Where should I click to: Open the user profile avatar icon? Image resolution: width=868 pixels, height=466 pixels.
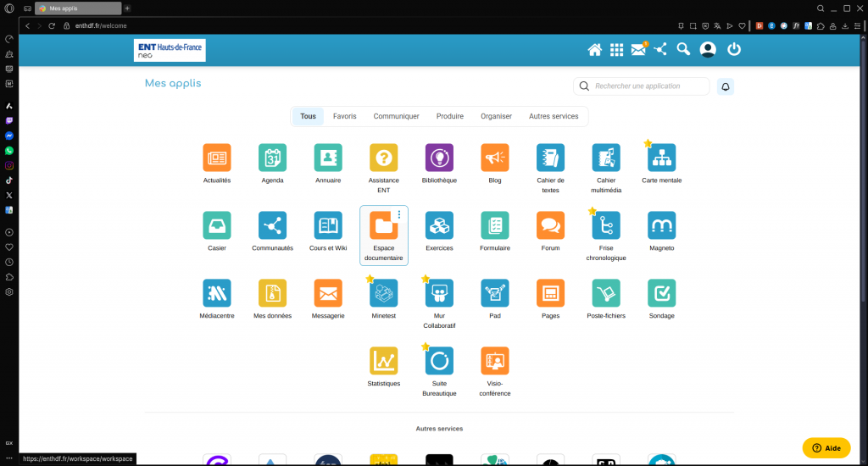pyautogui.click(x=708, y=50)
